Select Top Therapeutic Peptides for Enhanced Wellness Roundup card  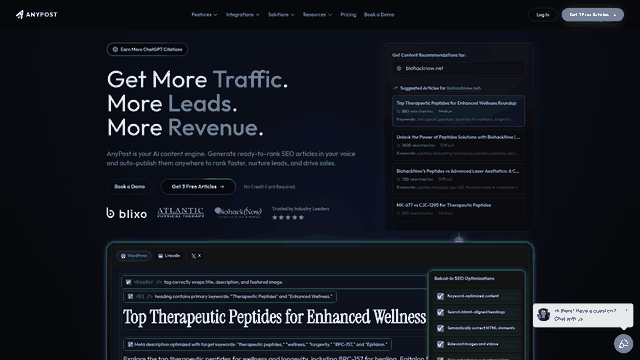coord(458,111)
